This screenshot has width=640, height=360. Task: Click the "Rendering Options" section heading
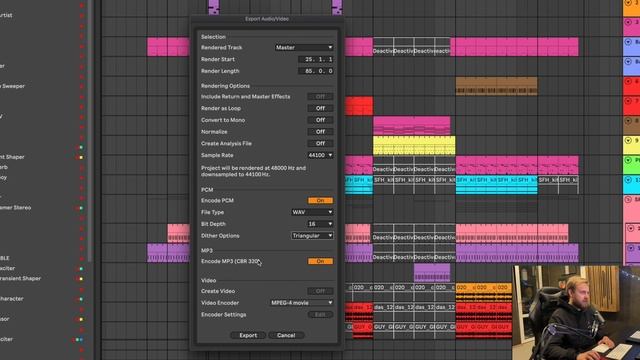pos(225,86)
